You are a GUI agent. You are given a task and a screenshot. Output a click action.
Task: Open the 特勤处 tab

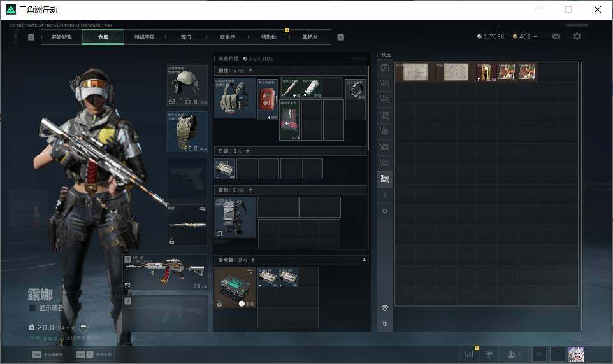[x=268, y=37]
